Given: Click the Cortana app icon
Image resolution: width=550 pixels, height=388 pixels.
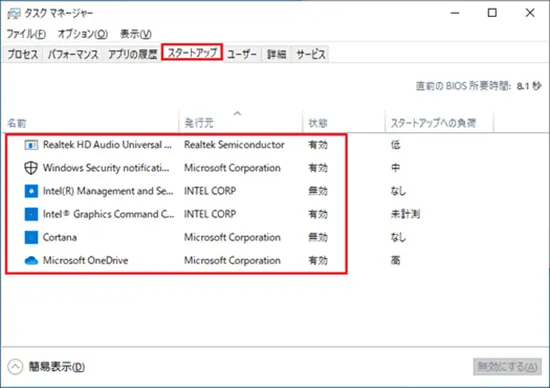Looking at the screenshot, I should pos(31,237).
